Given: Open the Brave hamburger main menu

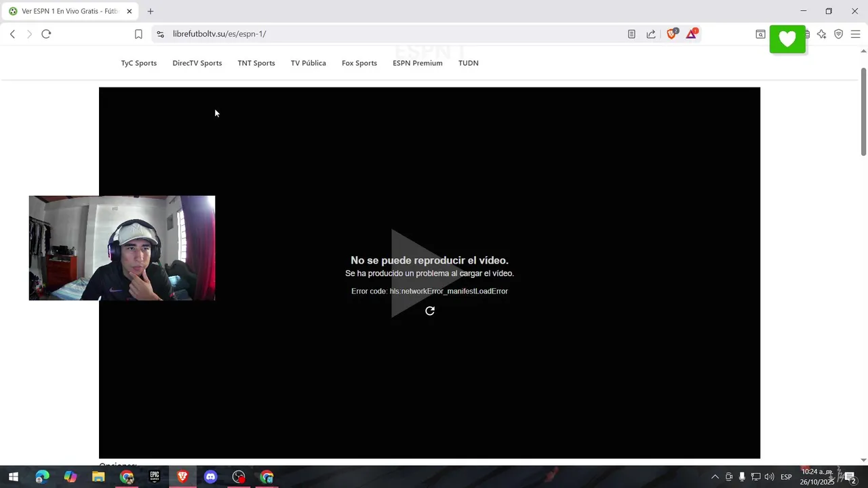Looking at the screenshot, I should tap(855, 34).
